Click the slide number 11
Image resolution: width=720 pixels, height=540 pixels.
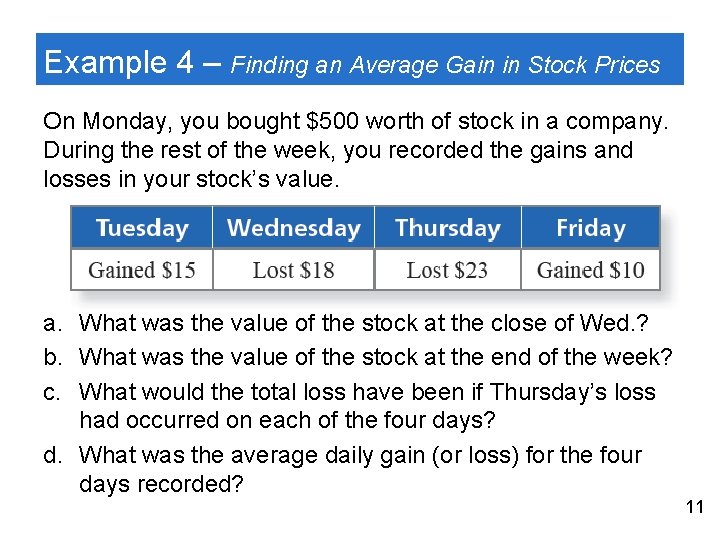695,507
